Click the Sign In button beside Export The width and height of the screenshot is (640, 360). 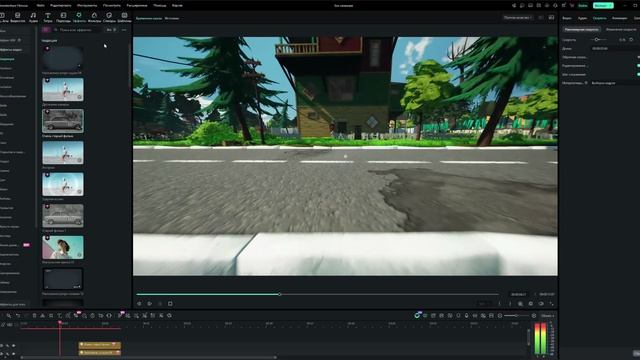pos(582,5)
